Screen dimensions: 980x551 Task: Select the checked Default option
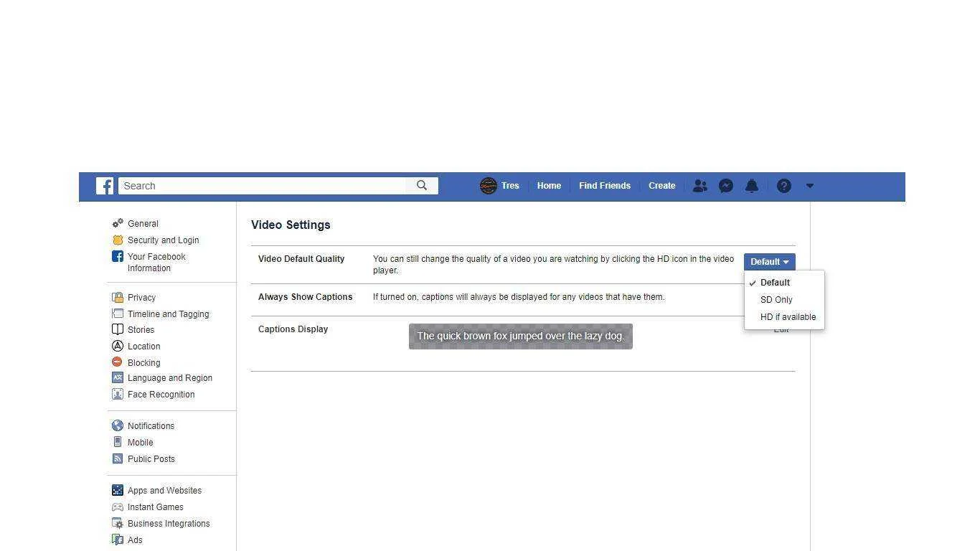coord(784,283)
